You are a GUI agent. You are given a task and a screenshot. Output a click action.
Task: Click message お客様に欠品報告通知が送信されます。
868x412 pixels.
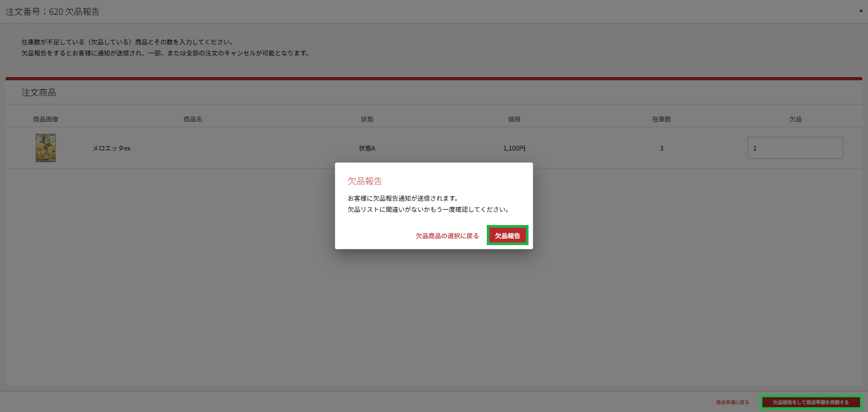pyautogui.click(x=403, y=199)
